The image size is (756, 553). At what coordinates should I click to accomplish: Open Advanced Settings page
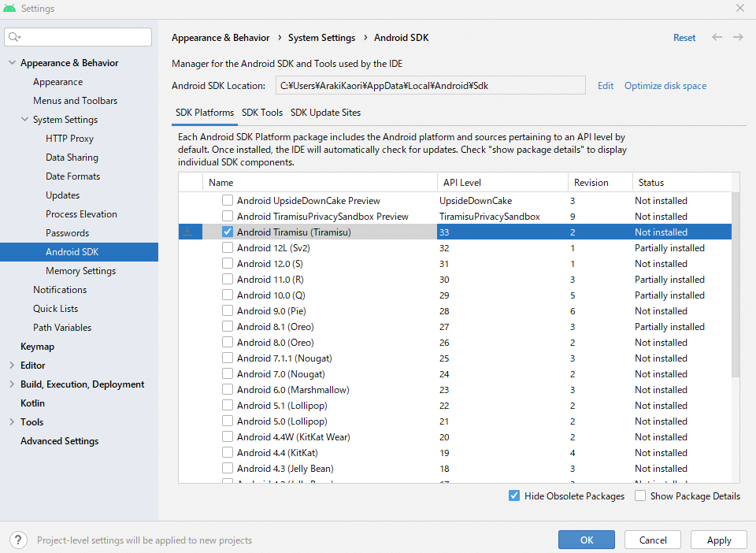[x=59, y=440]
